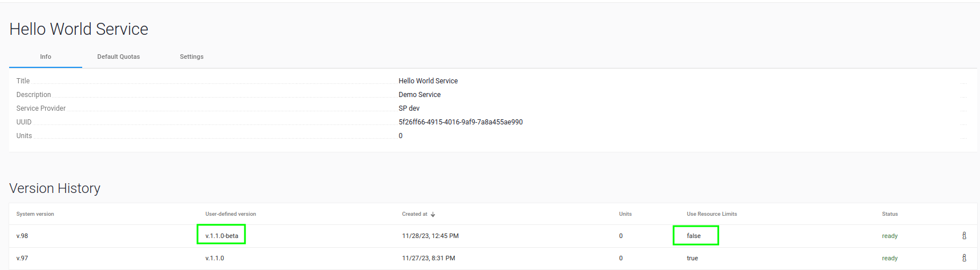Click the 11/28/23, 12:45 PM creation date
The height and width of the screenshot is (270, 980).
[x=430, y=236]
